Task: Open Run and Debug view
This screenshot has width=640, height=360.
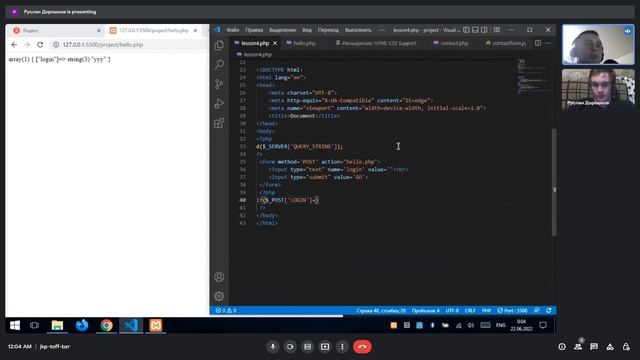Action: click(219, 104)
